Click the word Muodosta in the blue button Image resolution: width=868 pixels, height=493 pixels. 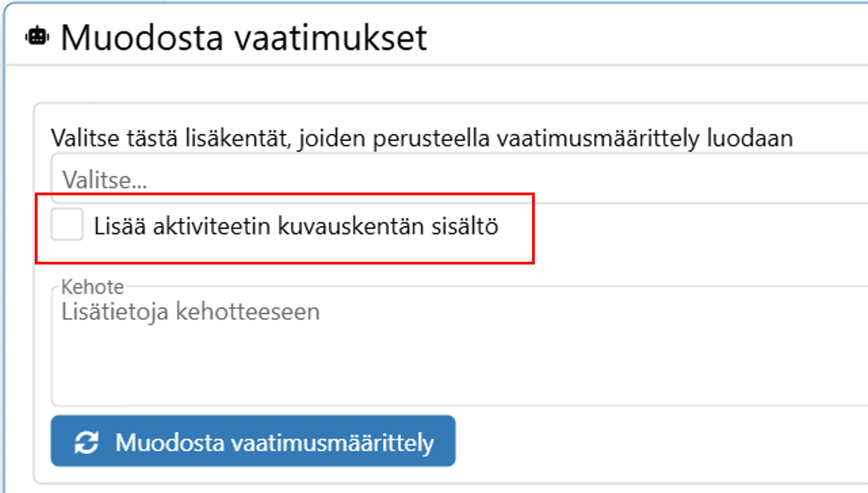[170, 442]
